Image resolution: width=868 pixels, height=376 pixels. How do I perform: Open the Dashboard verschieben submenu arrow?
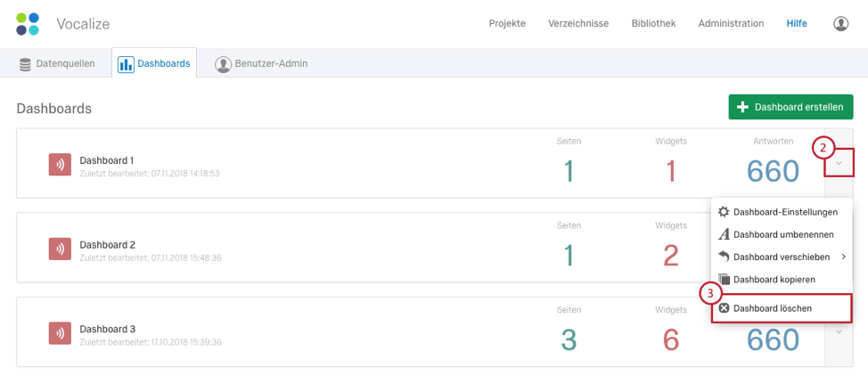(x=843, y=257)
